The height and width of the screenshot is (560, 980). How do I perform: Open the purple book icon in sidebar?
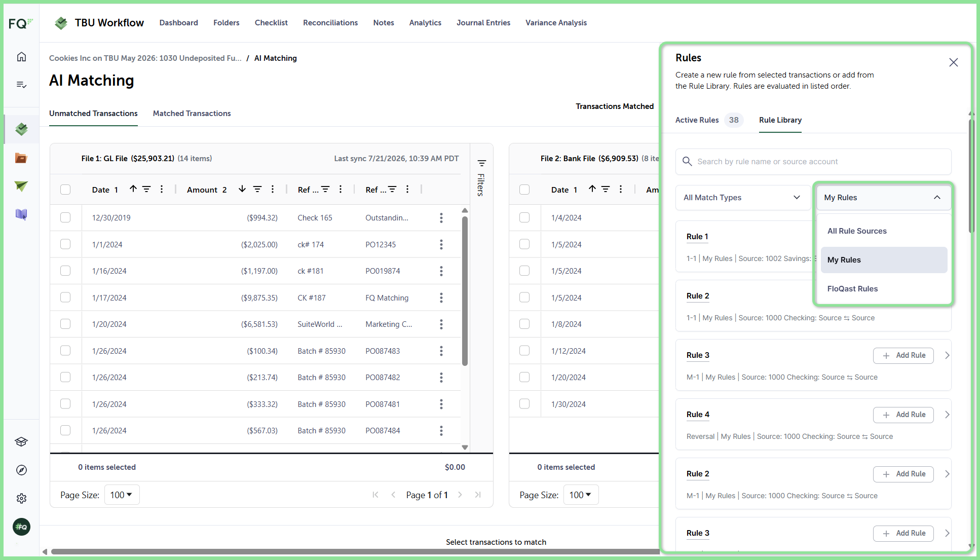tap(21, 214)
